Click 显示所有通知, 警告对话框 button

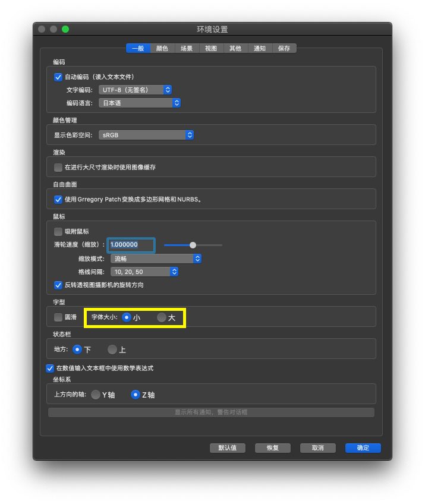click(x=211, y=412)
